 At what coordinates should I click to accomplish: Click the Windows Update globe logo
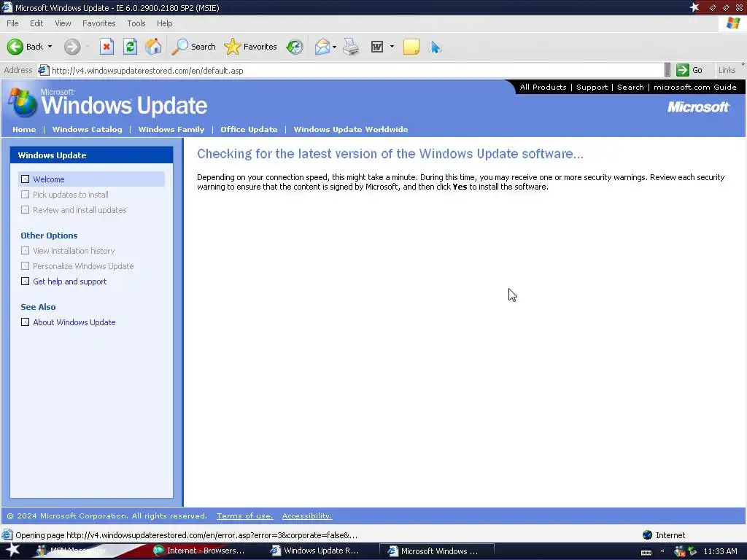click(23, 102)
